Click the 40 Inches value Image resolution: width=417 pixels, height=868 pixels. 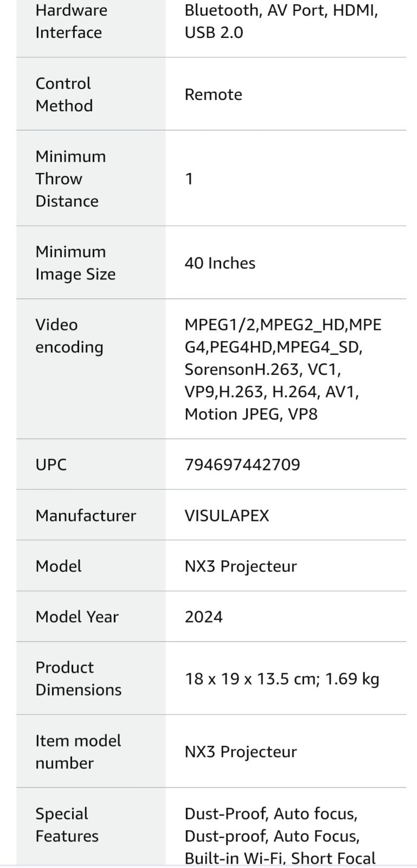tap(220, 263)
